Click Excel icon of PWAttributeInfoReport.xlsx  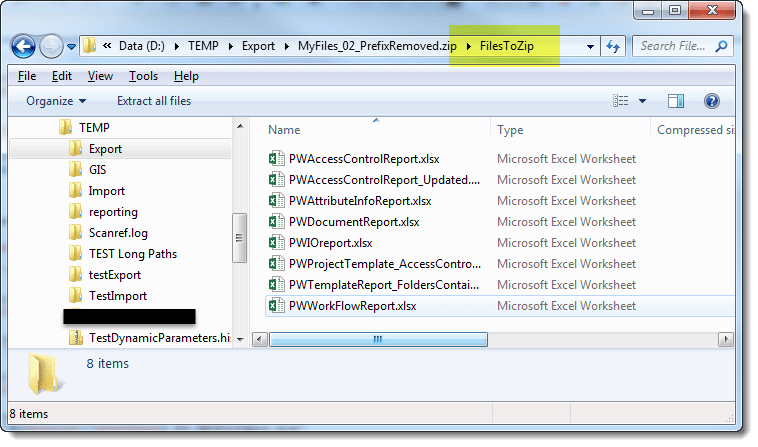click(276, 201)
